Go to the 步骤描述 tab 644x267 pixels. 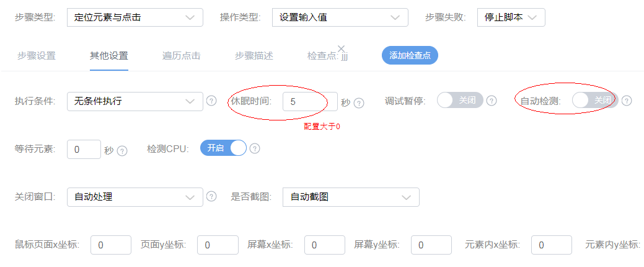point(254,56)
